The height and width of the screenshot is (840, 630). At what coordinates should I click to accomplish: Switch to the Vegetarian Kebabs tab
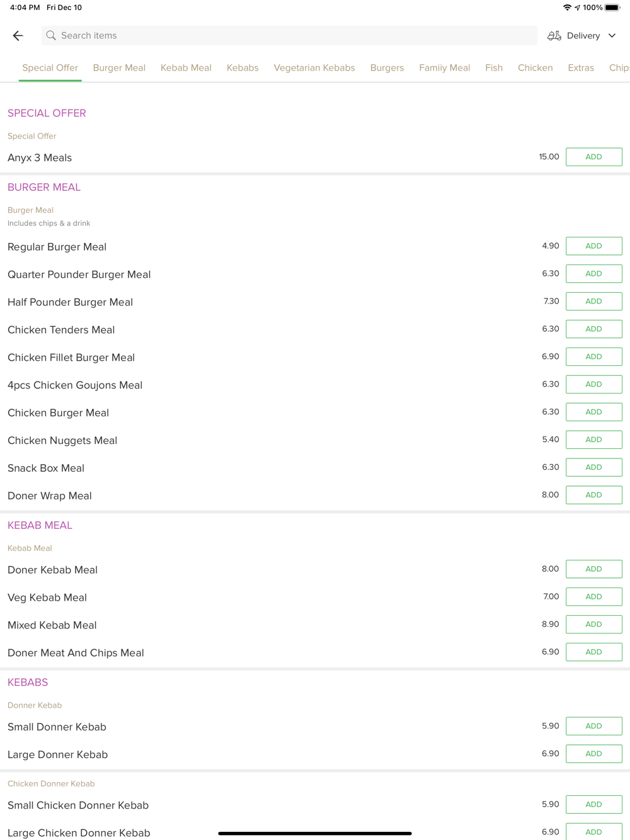pyautogui.click(x=314, y=68)
